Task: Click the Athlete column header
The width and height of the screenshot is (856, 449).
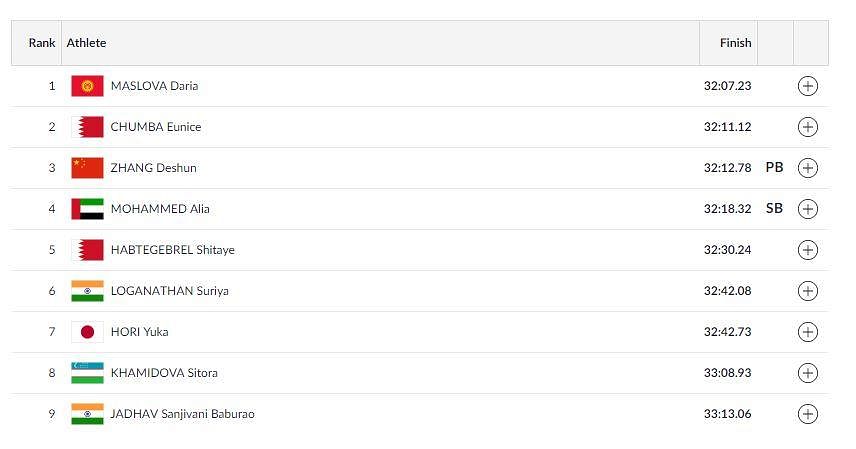Action: coord(86,43)
